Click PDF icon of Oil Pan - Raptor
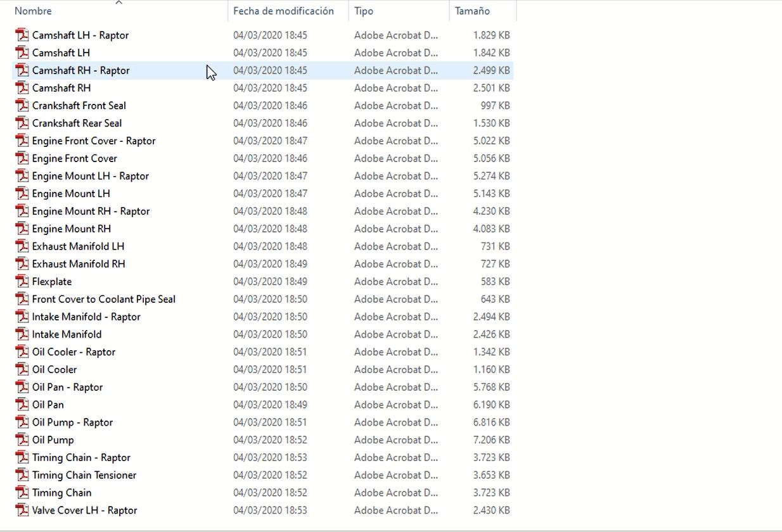This screenshot has height=532, width=782. point(22,387)
